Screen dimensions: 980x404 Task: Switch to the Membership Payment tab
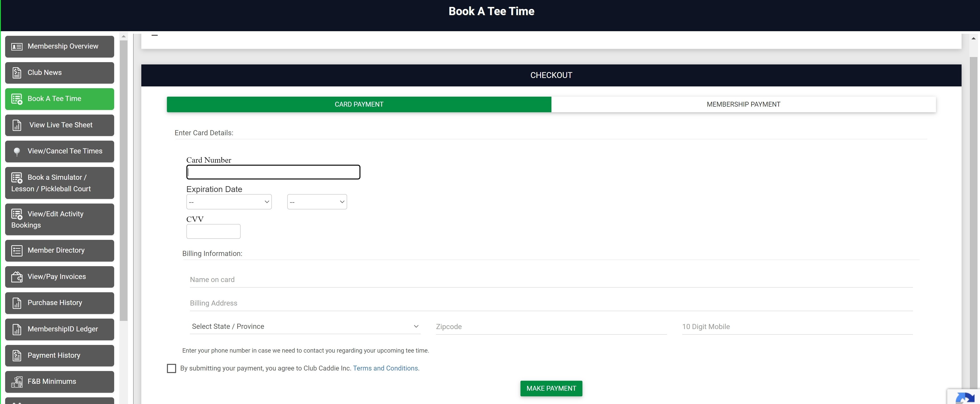[x=743, y=104]
